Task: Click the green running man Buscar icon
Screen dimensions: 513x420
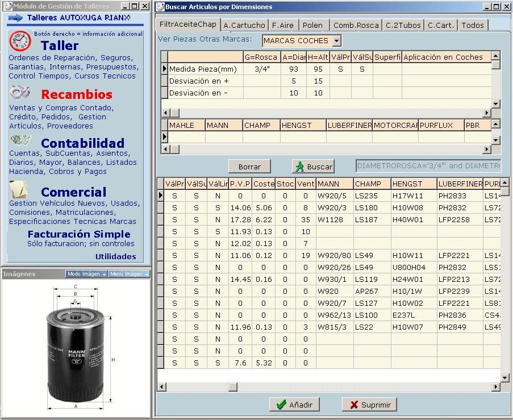Action: [x=299, y=167]
